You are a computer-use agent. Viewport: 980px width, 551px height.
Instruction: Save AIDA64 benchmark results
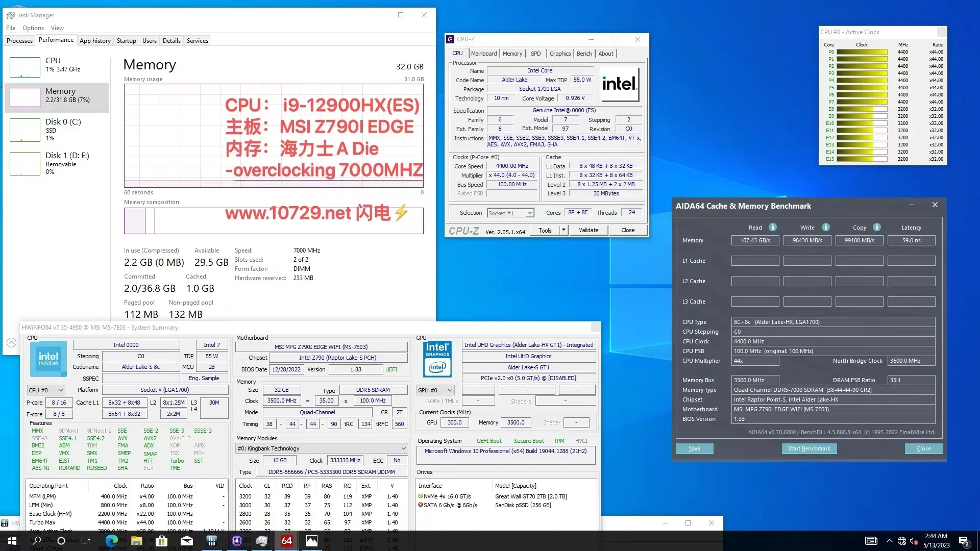[694, 448]
